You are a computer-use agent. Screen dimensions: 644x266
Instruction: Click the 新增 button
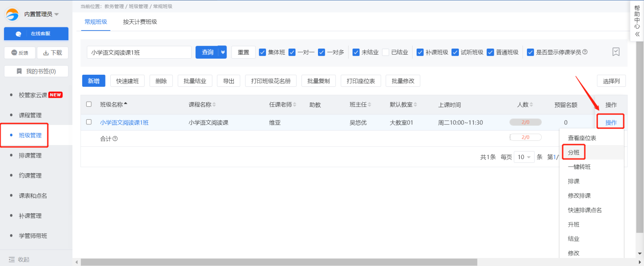click(94, 81)
